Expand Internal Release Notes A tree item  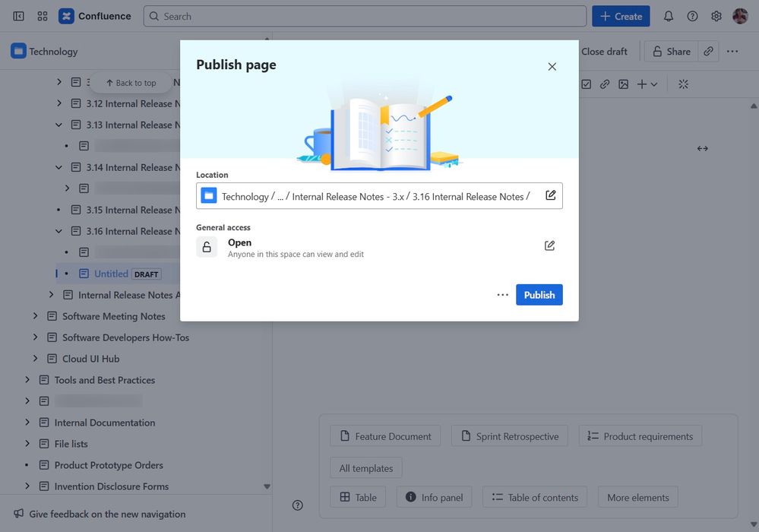[x=52, y=294]
